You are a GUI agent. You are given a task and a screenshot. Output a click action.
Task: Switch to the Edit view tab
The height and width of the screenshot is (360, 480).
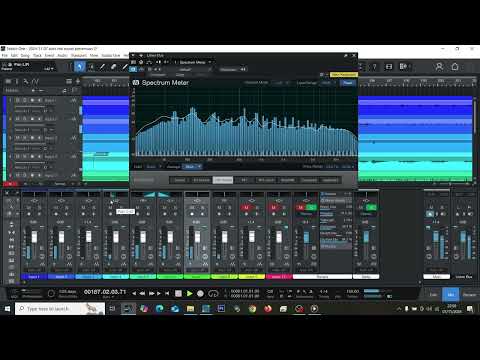pyautogui.click(x=433, y=295)
